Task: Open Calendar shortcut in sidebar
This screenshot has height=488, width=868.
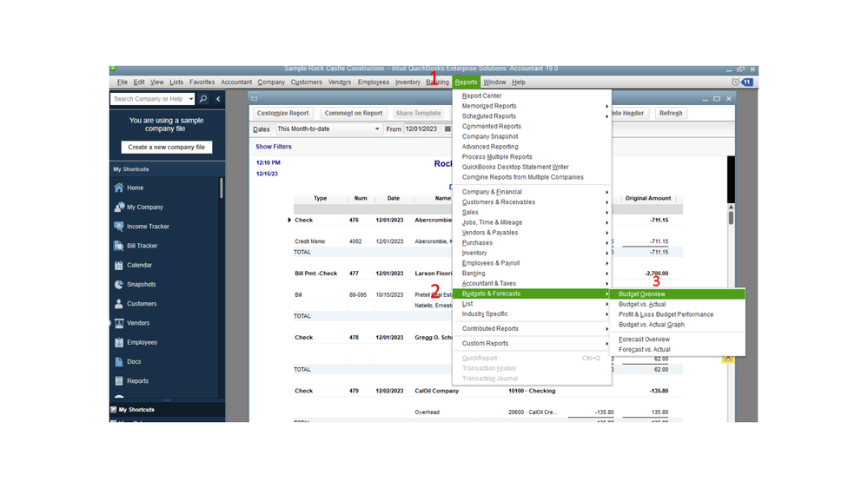Action: [x=139, y=265]
